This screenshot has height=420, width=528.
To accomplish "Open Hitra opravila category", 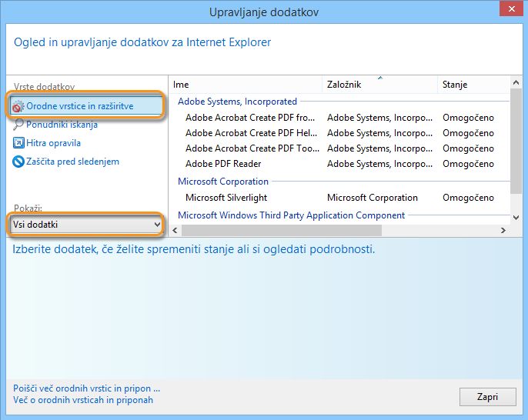I will [47, 143].
